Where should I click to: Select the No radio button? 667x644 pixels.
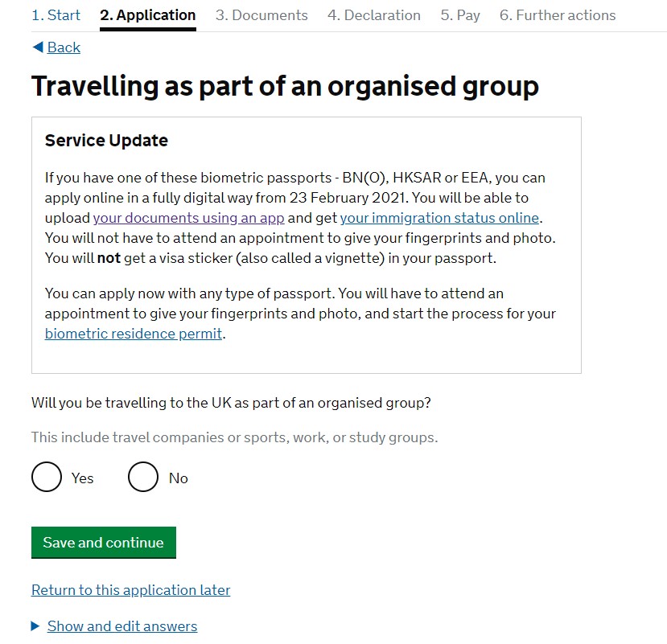click(142, 477)
